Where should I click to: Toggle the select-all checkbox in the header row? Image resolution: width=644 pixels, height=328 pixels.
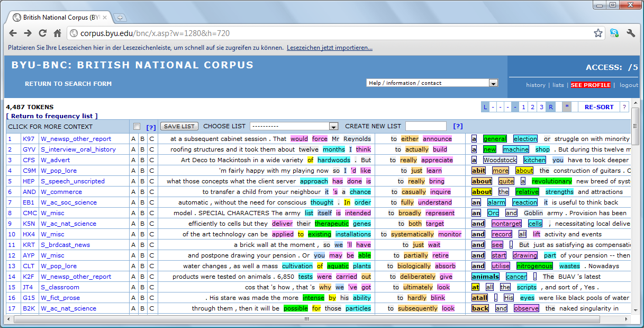tap(137, 127)
